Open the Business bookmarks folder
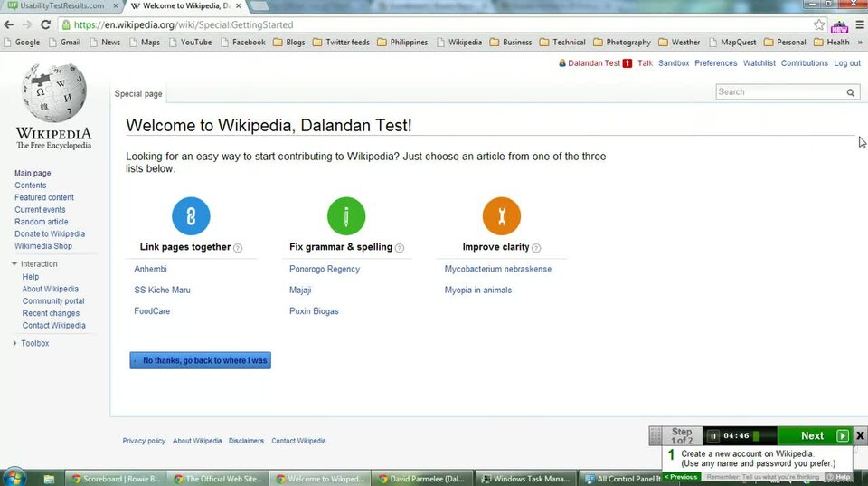Viewport: 868px width, 486px height. pyautogui.click(x=510, y=43)
